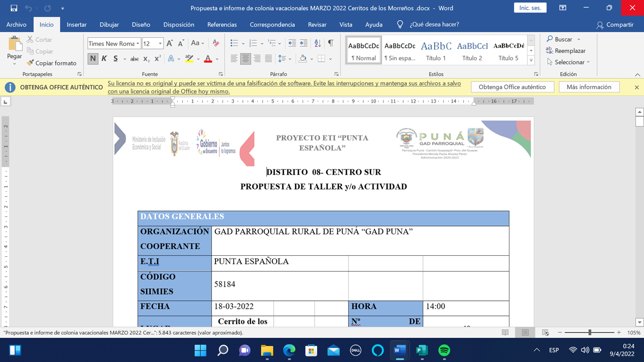
Task: Click the Obtenga Office auténtico button
Action: pyautogui.click(x=512, y=87)
